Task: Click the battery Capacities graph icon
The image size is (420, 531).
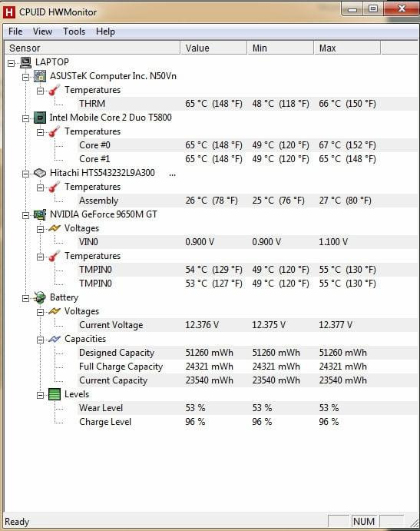Action: point(55,339)
